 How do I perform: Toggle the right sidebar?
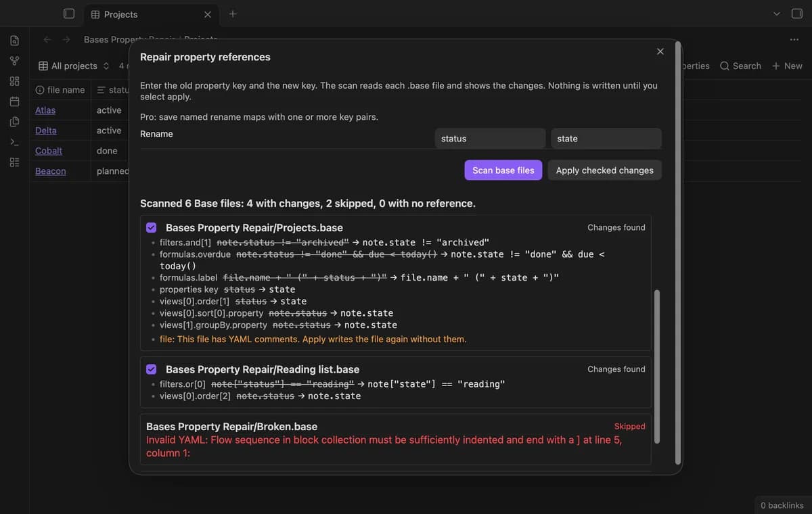(x=796, y=14)
